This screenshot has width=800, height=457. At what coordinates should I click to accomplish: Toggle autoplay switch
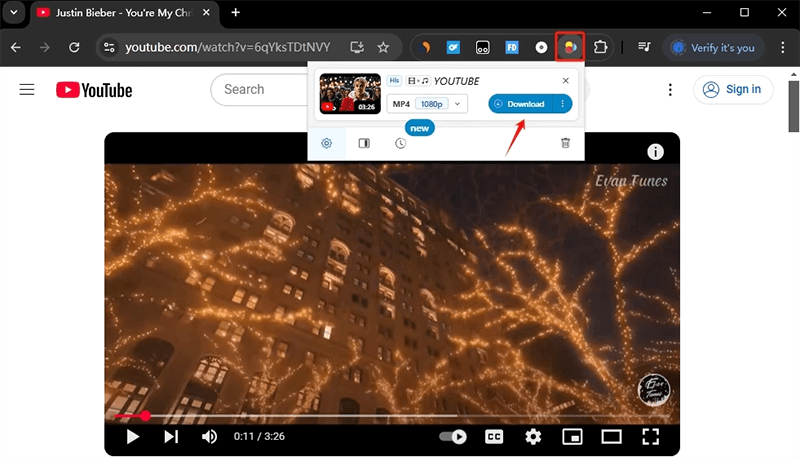(453, 437)
